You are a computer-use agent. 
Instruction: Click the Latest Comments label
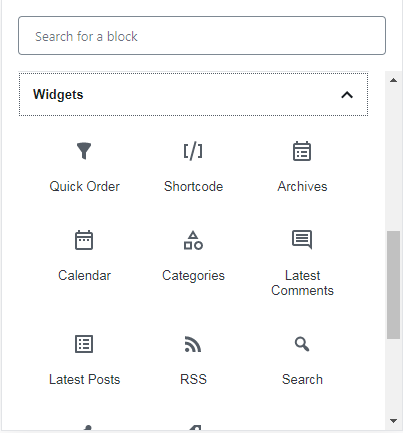coord(302,283)
